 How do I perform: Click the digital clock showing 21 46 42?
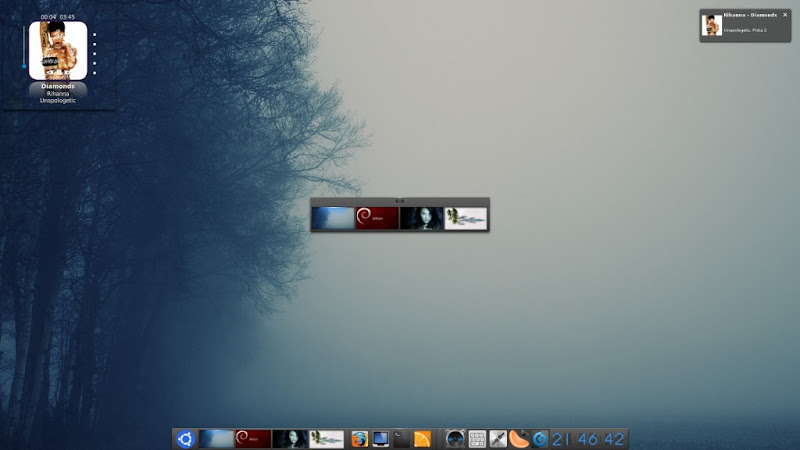[x=588, y=439]
